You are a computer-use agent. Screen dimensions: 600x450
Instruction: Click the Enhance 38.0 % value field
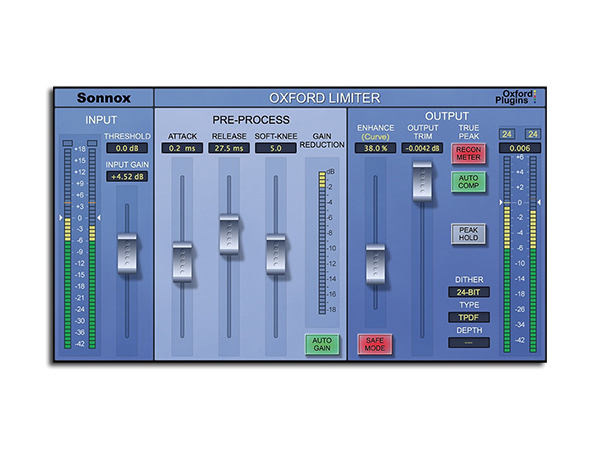point(375,148)
